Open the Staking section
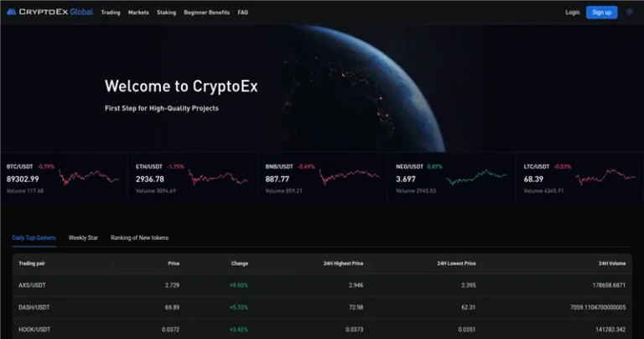Viewport: 644px width, 339px height. tap(166, 13)
